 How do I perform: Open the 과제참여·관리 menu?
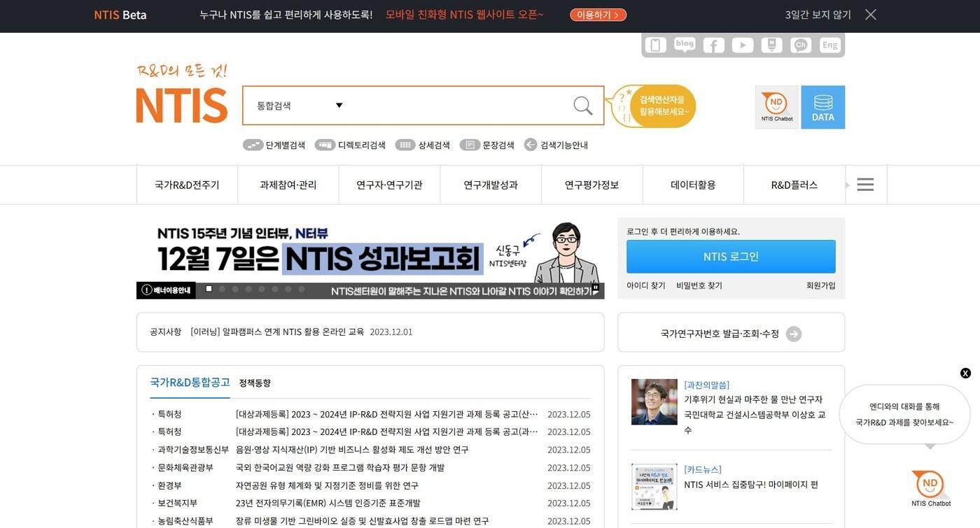(288, 185)
